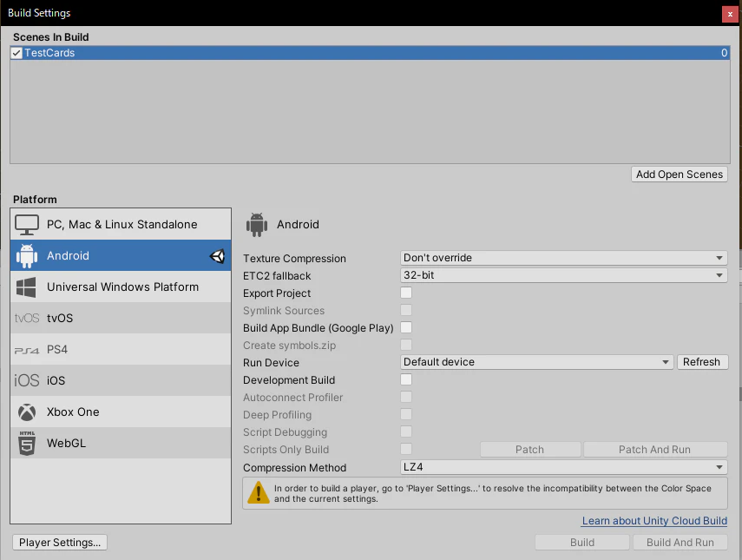Toggle the Symlink Sources checkbox
This screenshot has width=742, height=560.
click(406, 310)
